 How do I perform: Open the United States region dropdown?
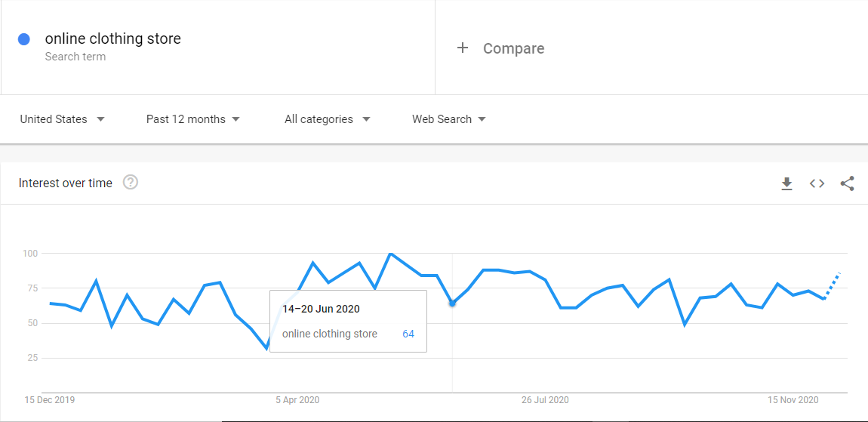coord(62,119)
